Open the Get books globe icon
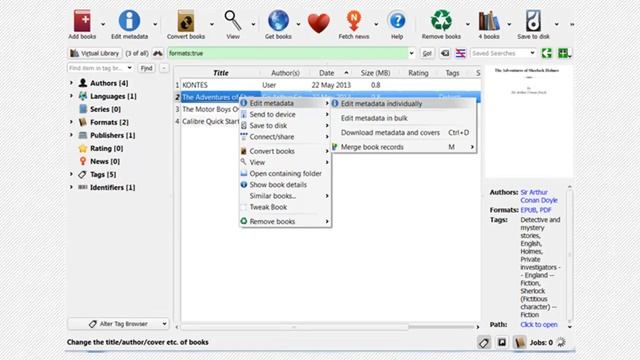Viewport: 640px width, 360px height. coord(278,21)
